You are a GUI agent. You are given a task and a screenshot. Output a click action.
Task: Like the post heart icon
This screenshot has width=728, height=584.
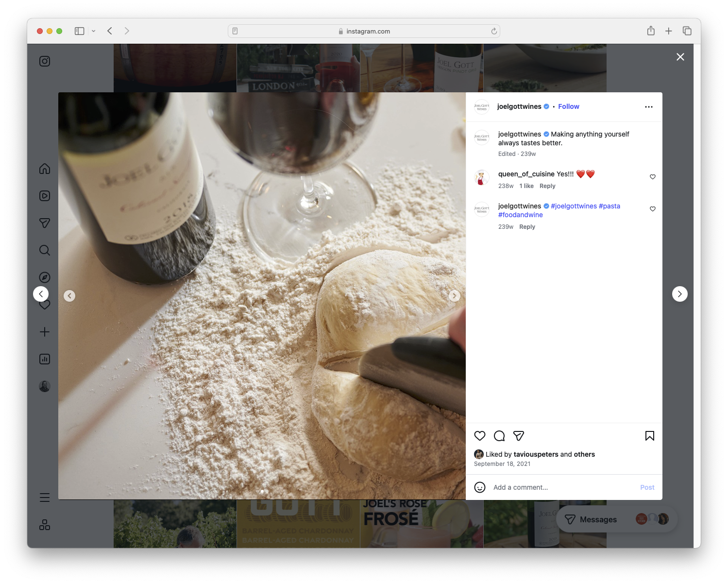tap(480, 436)
